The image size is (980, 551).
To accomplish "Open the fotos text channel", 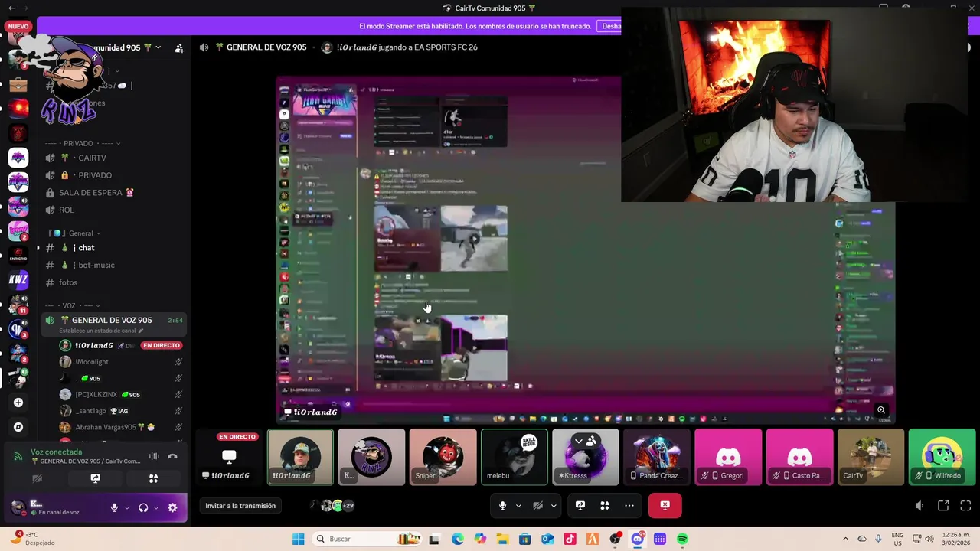I will click(113, 282).
